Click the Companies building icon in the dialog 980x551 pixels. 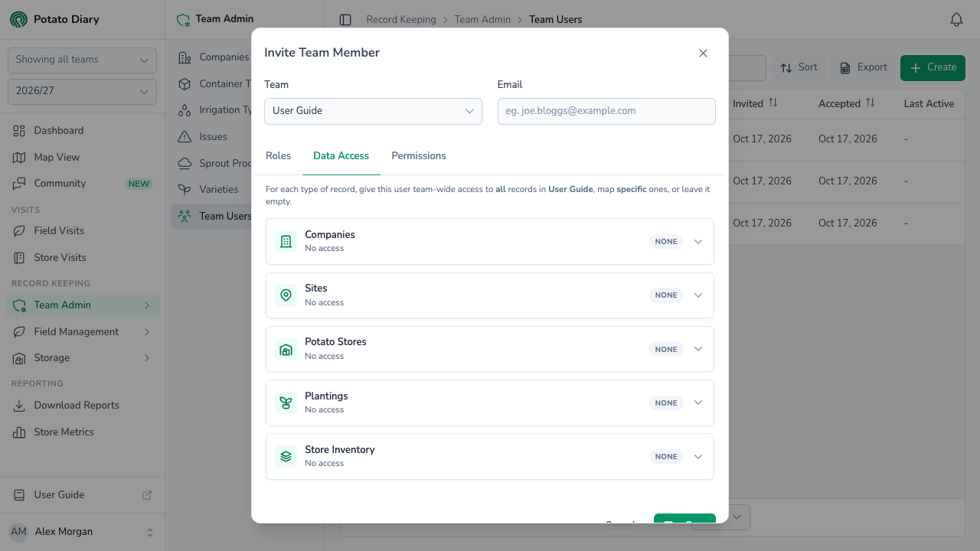tap(286, 241)
